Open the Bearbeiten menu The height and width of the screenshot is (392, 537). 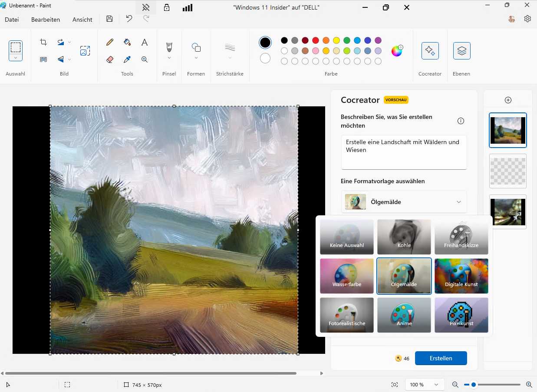pos(45,19)
